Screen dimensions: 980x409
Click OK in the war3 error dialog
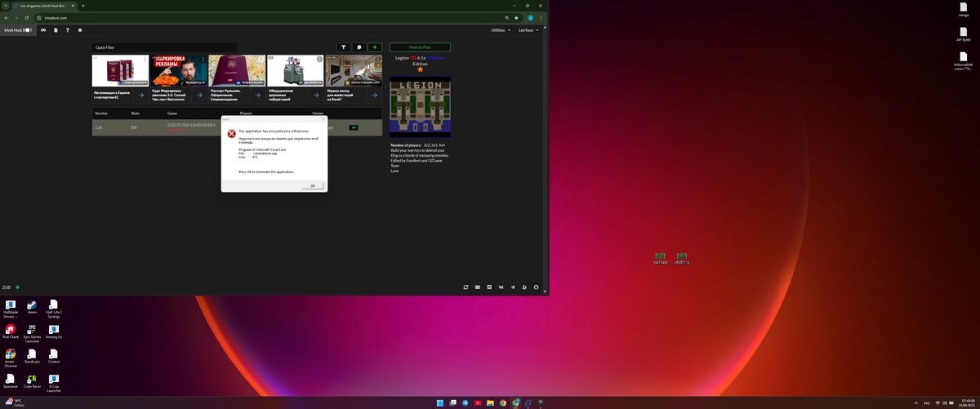(x=312, y=185)
